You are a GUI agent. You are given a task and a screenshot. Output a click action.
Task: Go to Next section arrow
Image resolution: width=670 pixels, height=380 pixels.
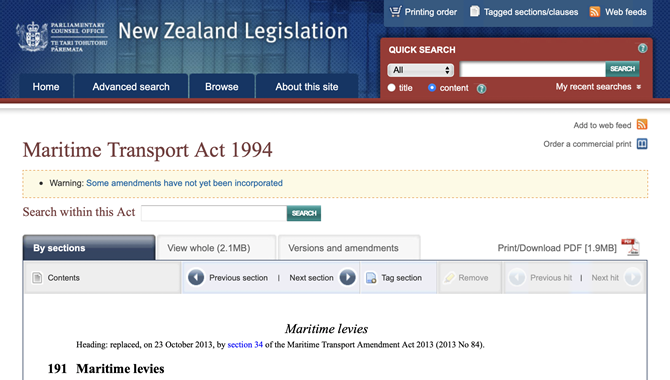pyautogui.click(x=347, y=277)
